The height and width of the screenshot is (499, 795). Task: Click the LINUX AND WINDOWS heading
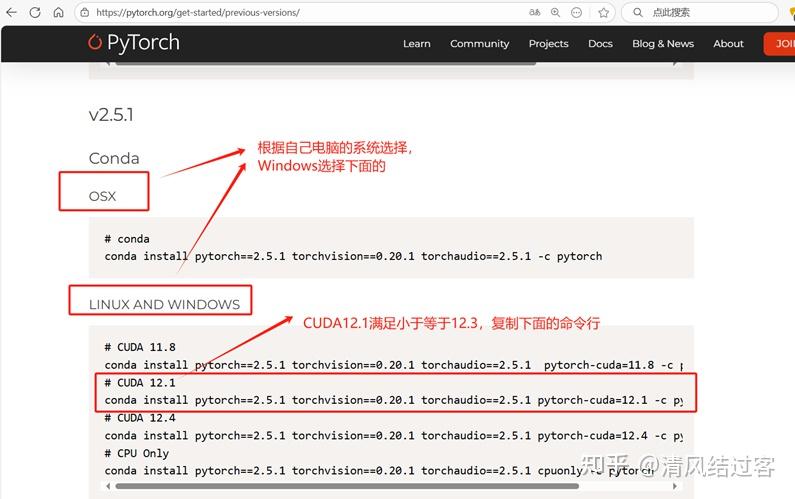[x=164, y=304]
